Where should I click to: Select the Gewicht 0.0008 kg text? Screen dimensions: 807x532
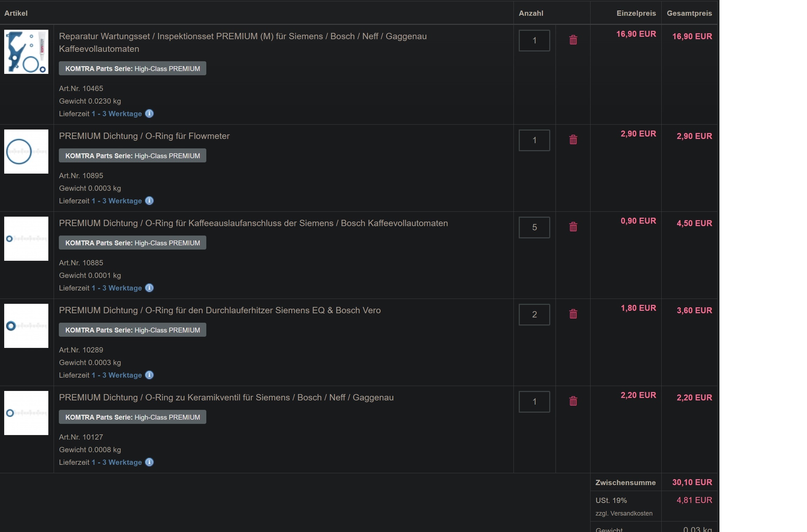coord(90,450)
